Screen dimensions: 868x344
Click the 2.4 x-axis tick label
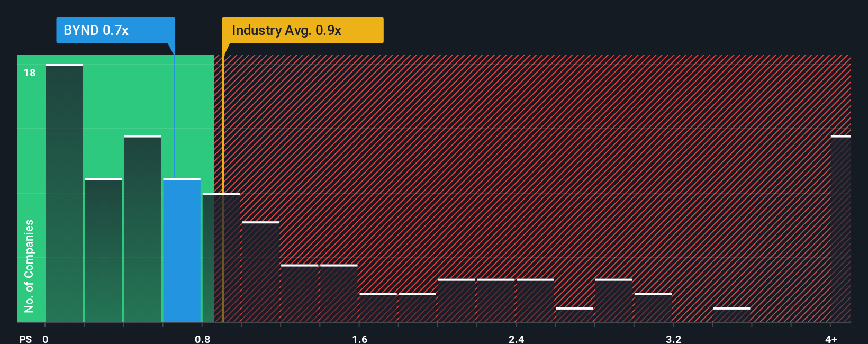tap(517, 339)
